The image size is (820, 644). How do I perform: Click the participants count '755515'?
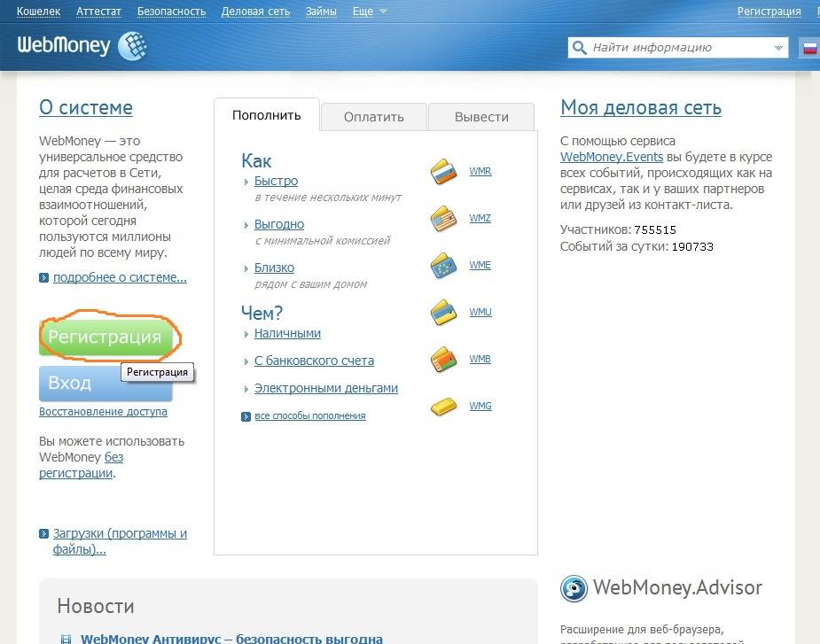point(655,230)
